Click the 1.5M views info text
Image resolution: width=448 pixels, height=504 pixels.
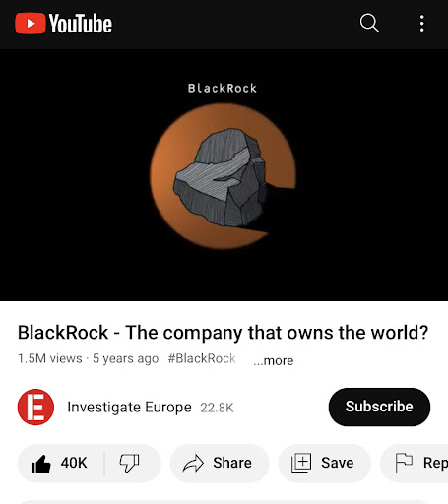(50, 358)
